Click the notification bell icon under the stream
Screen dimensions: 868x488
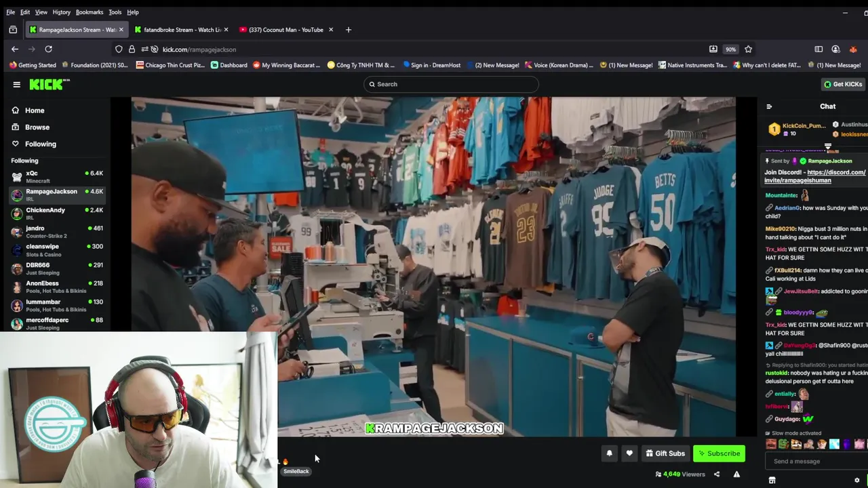(609, 453)
